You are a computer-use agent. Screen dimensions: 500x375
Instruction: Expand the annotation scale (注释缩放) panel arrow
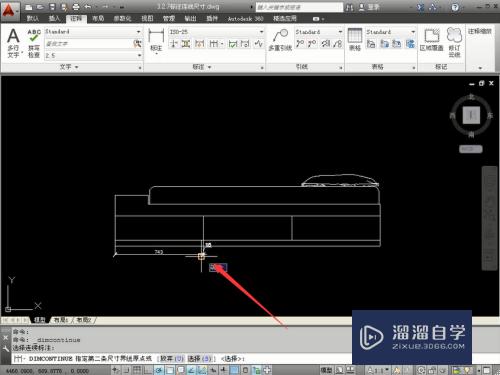[x=480, y=68]
